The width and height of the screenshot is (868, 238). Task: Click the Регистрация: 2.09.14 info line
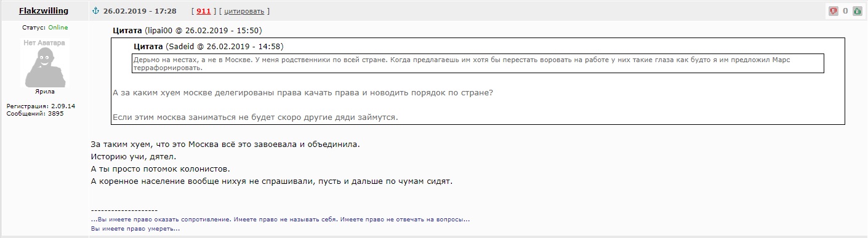[x=41, y=106]
